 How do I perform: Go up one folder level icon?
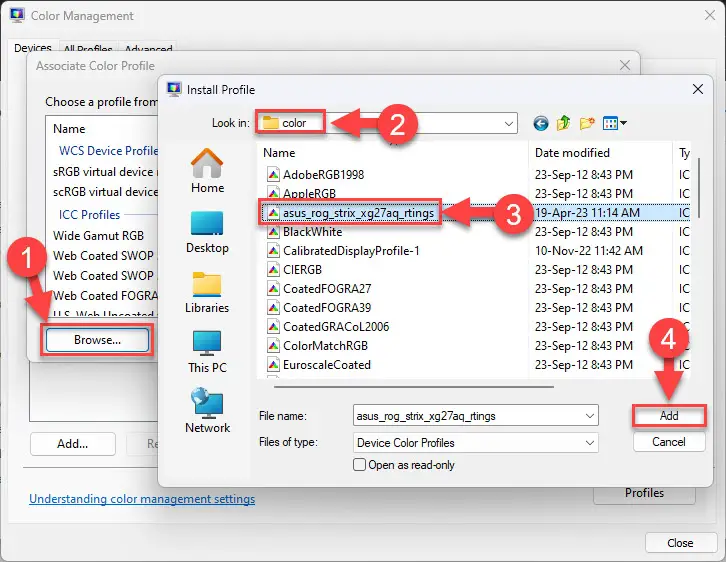pos(563,123)
